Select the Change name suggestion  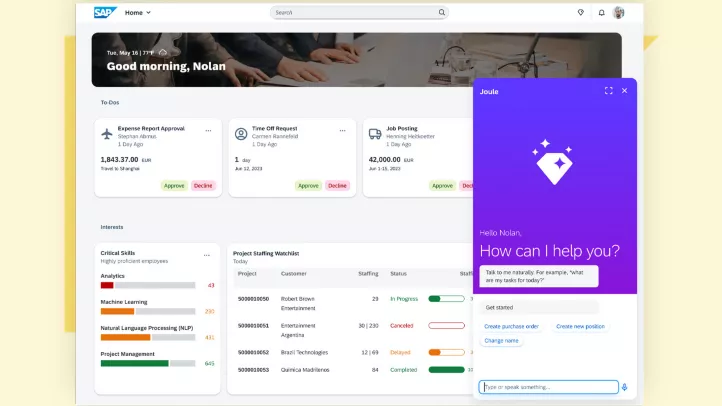tap(502, 341)
